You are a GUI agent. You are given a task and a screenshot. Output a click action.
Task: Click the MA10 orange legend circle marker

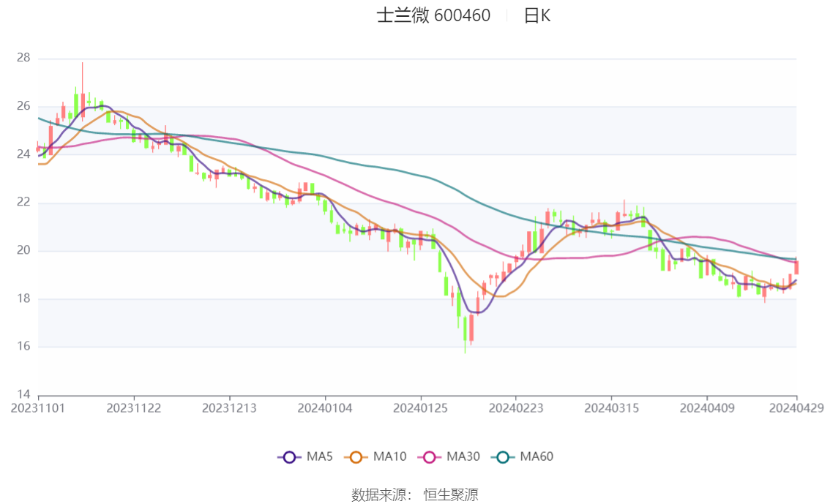tap(359, 457)
